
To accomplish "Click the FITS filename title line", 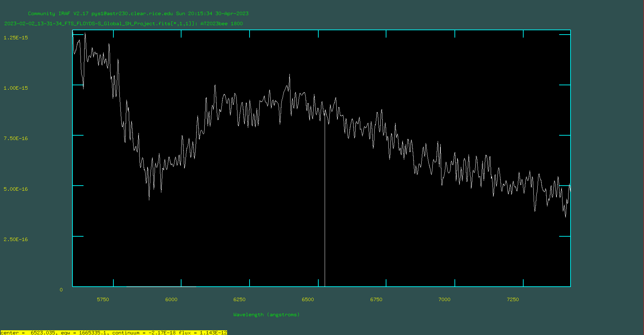I will click(x=123, y=23).
